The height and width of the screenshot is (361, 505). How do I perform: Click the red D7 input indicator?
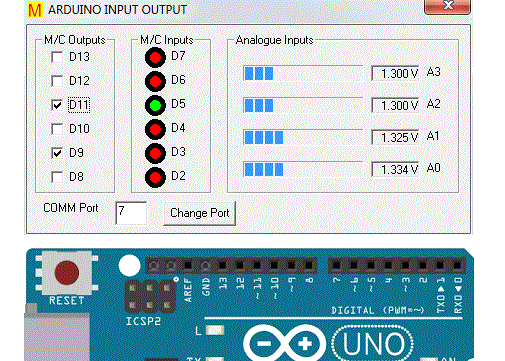155,57
